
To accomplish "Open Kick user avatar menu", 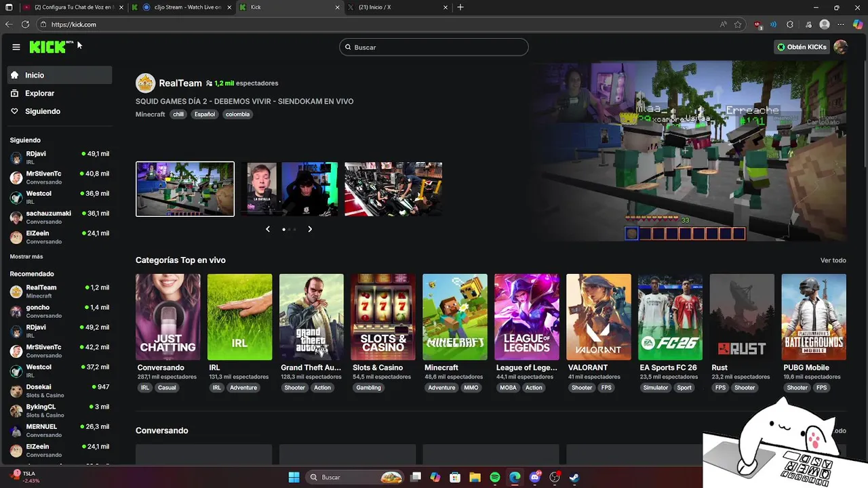I will [x=840, y=47].
